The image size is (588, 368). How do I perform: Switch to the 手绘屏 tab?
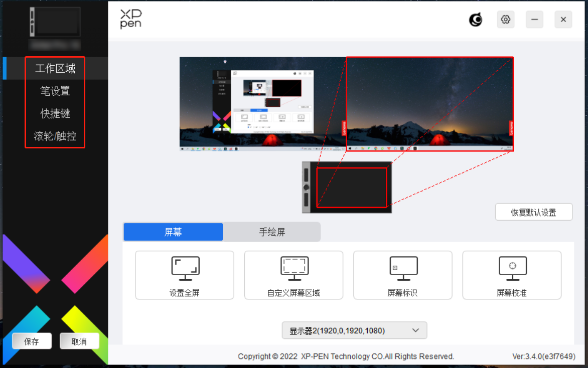pos(272,232)
